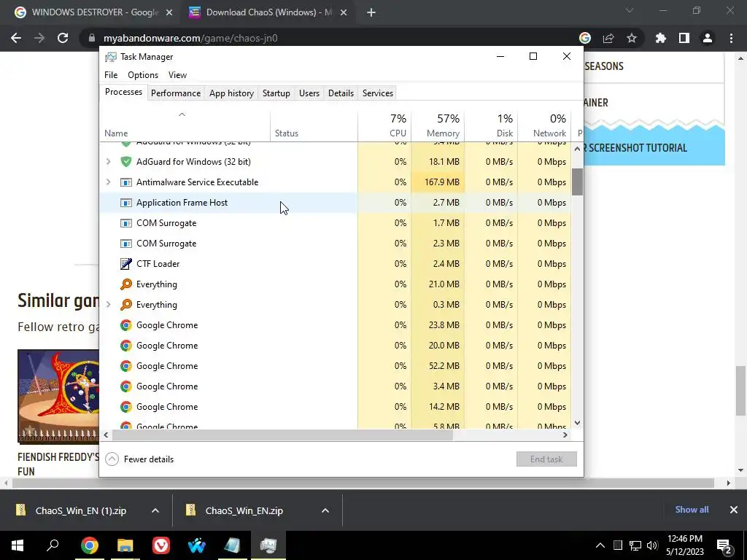Show hidden tray icons with the chevron
Image resolution: width=747 pixels, height=560 pixels.
[x=600, y=545]
